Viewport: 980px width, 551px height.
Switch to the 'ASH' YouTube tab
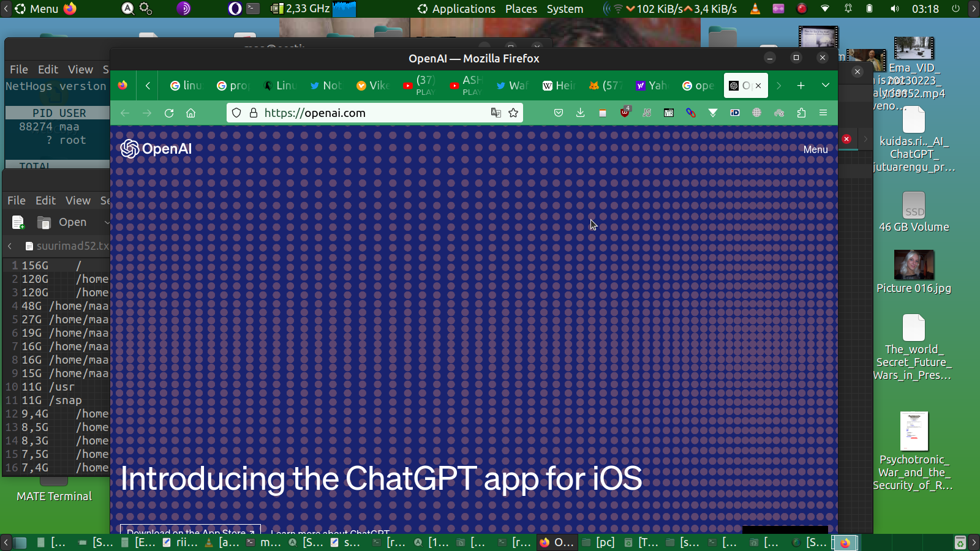465,86
